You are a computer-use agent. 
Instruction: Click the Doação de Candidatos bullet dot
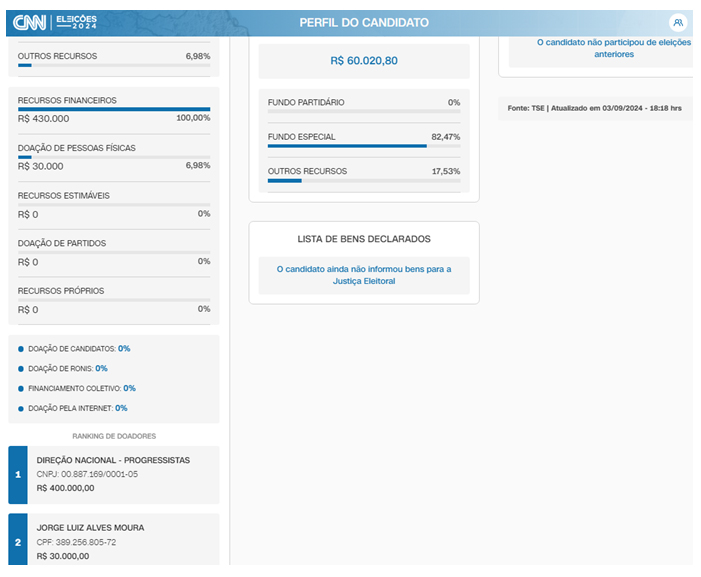tap(22, 349)
